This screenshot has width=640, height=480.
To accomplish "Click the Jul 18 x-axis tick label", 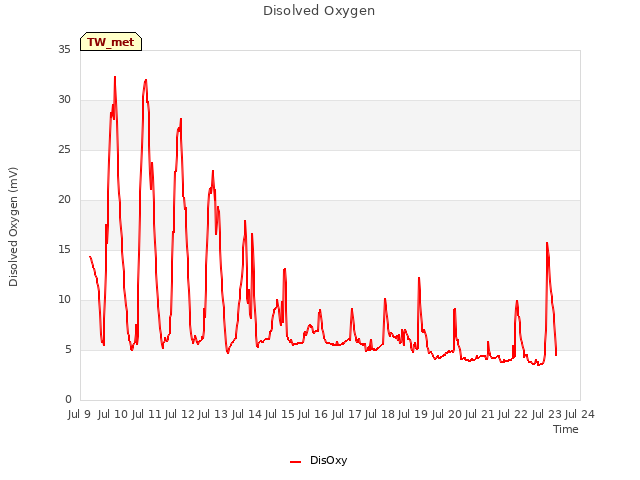I will [380, 414].
